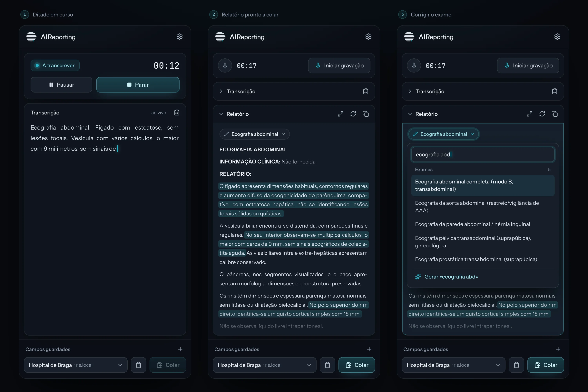Select Ecografia da parede abdominal / hérnia inguinal
588x392 pixels.
tap(483, 224)
